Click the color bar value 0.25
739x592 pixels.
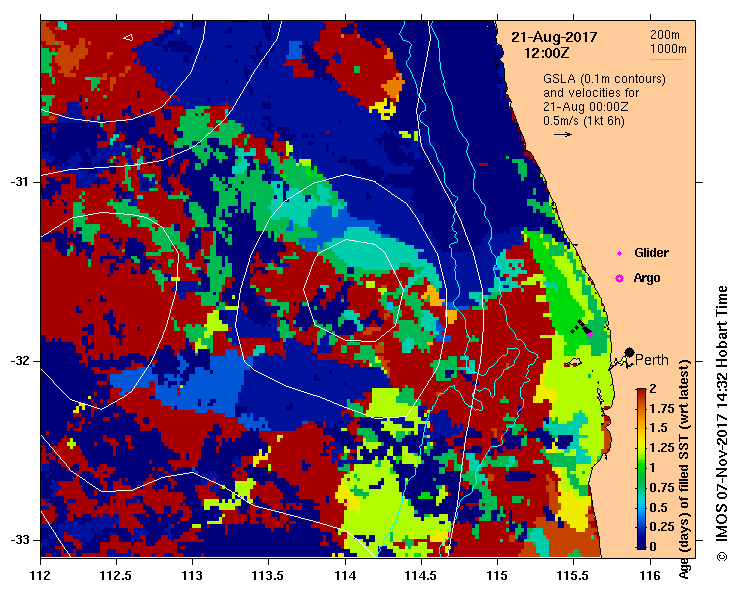(662, 526)
